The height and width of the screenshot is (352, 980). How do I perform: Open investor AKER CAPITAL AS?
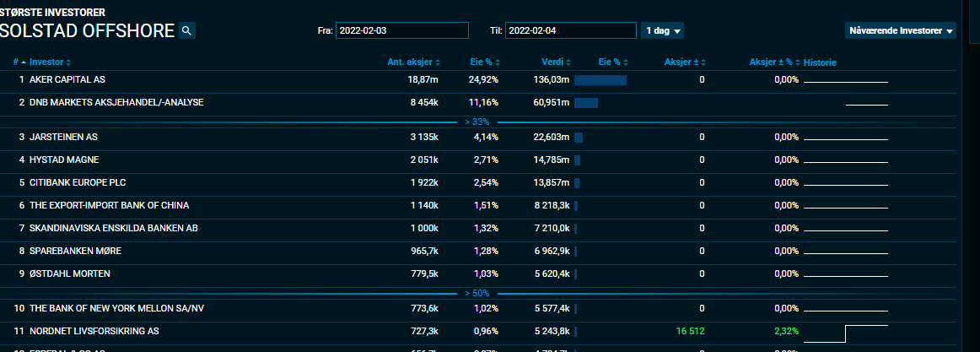click(x=67, y=80)
